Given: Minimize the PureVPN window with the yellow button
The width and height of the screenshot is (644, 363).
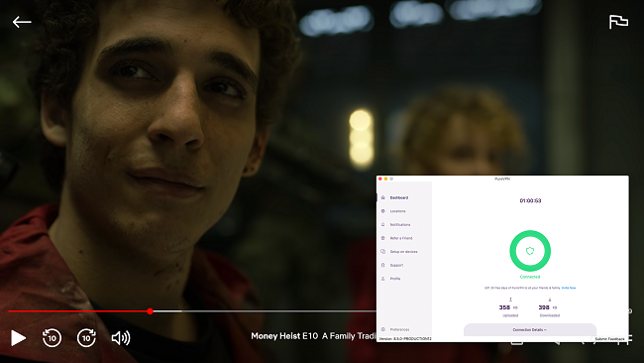Looking at the screenshot, I should click(385, 179).
